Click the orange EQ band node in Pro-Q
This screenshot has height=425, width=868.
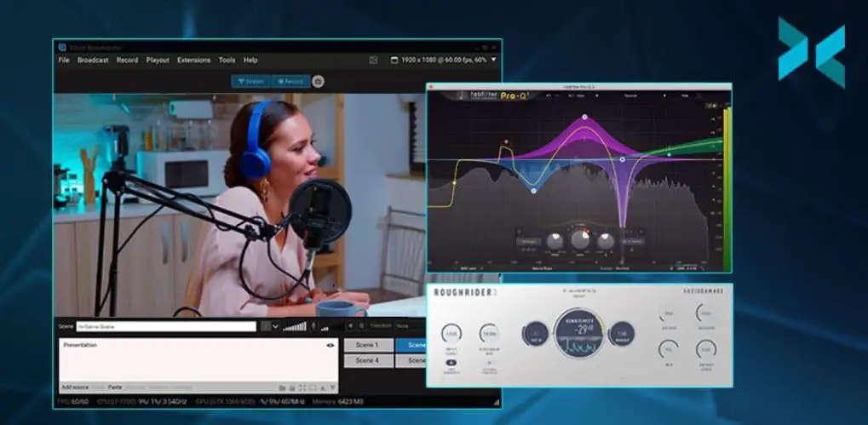505,143
